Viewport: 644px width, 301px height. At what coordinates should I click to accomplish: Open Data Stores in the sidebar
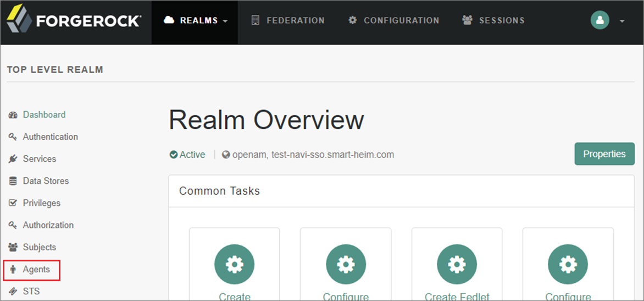46,182
